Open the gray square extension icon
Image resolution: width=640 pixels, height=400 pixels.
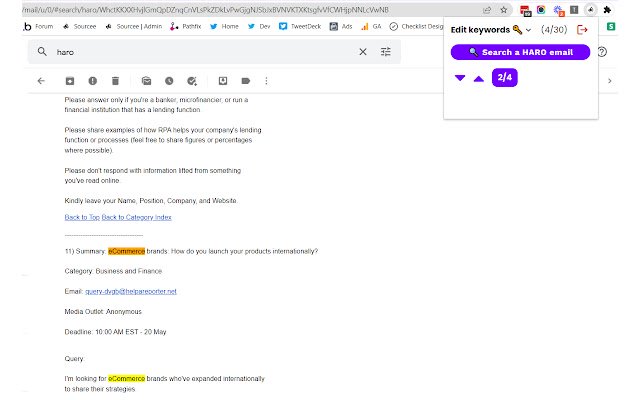(574, 10)
